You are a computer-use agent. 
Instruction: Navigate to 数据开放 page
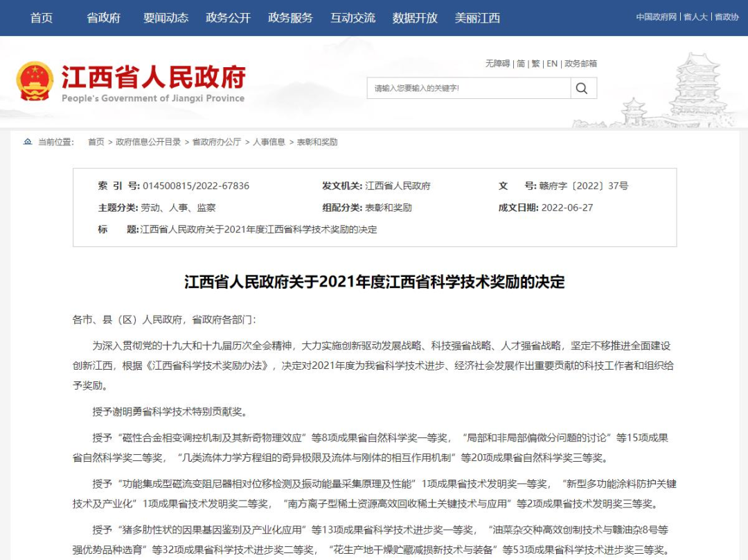[x=416, y=18]
